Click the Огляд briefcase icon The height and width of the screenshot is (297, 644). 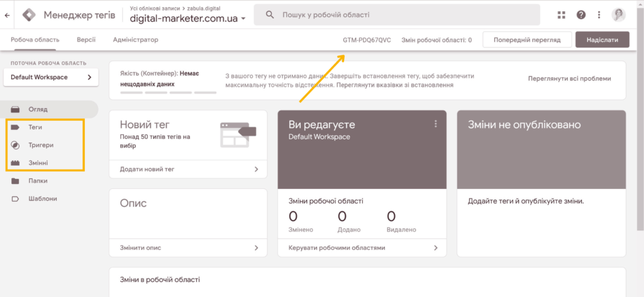[15, 109]
